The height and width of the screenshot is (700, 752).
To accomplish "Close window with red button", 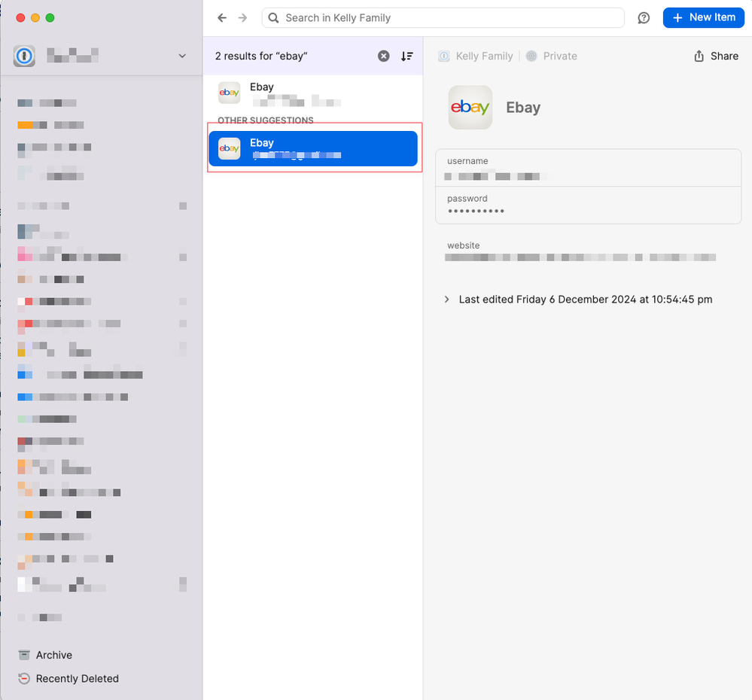I will [20, 18].
